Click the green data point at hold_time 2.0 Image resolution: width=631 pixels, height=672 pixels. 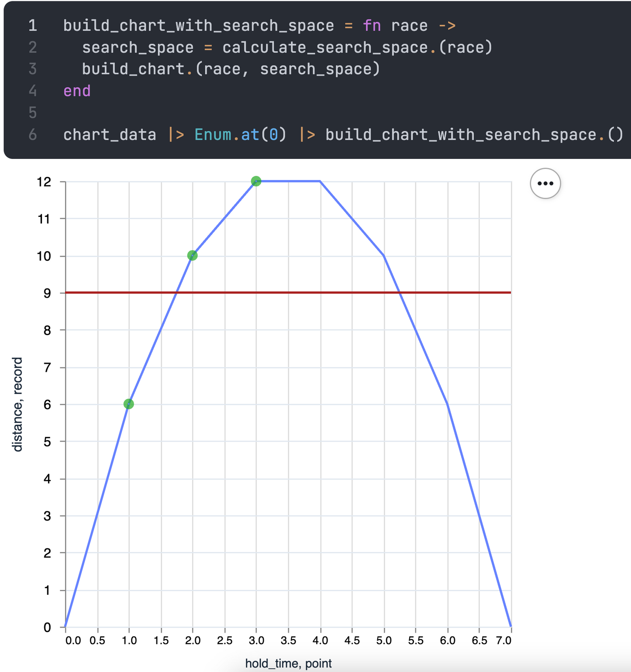(x=192, y=255)
